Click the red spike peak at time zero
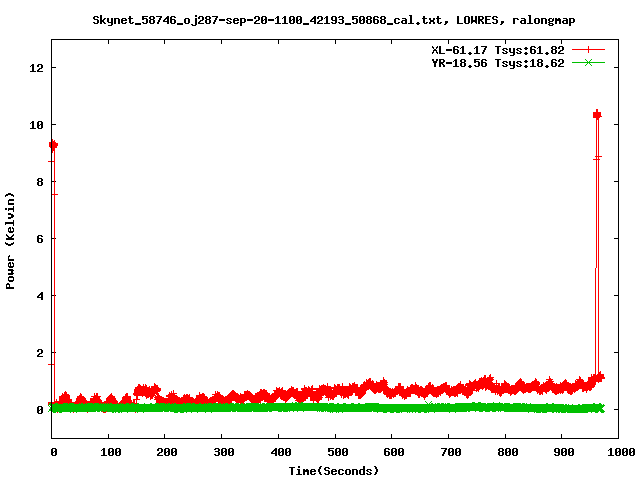 coord(53,145)
